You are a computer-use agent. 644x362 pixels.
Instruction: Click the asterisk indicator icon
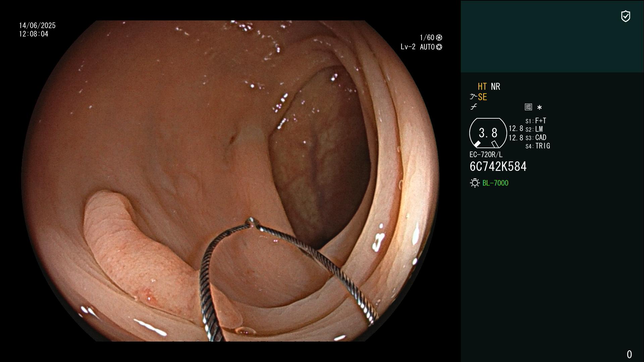point(539,107)
